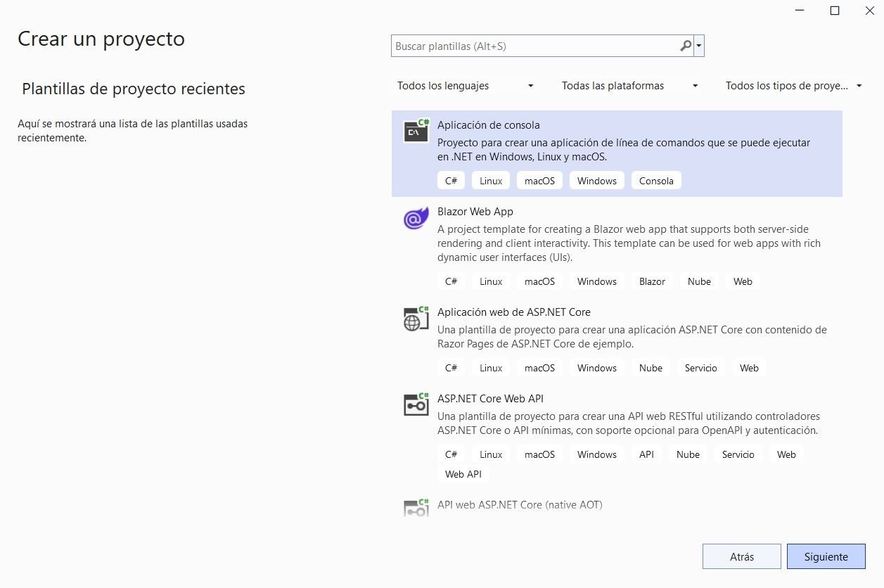The height and width of the screenshot is (588, 884).
Task: Click the Blazor Web App purple icon
Action: pos(415,218)
